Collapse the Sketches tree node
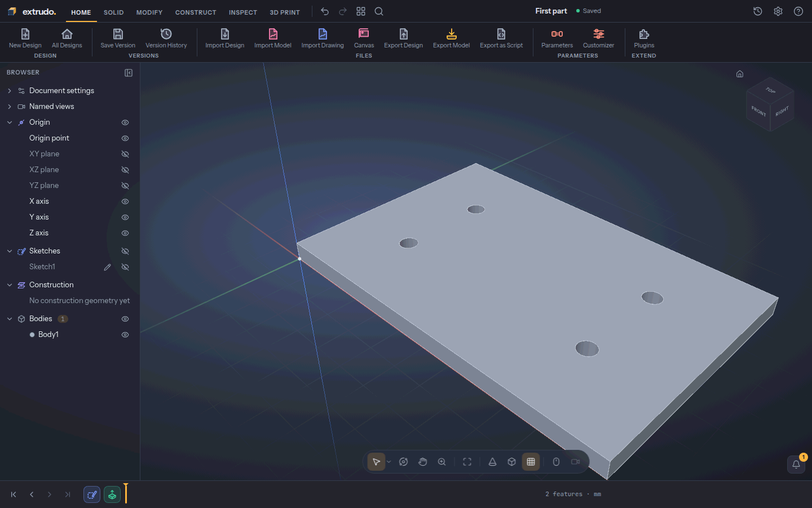The image size is (812, 508). click(10, 251)
